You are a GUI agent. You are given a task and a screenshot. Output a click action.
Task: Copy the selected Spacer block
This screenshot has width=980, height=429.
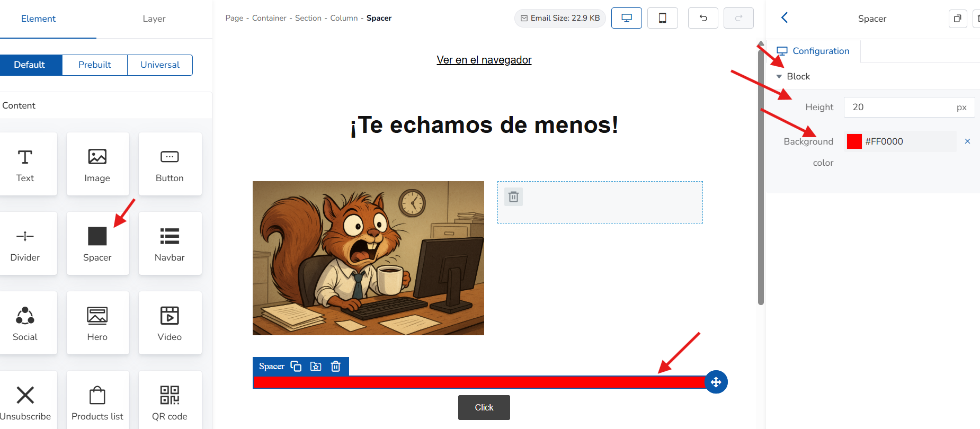point(296,367)
